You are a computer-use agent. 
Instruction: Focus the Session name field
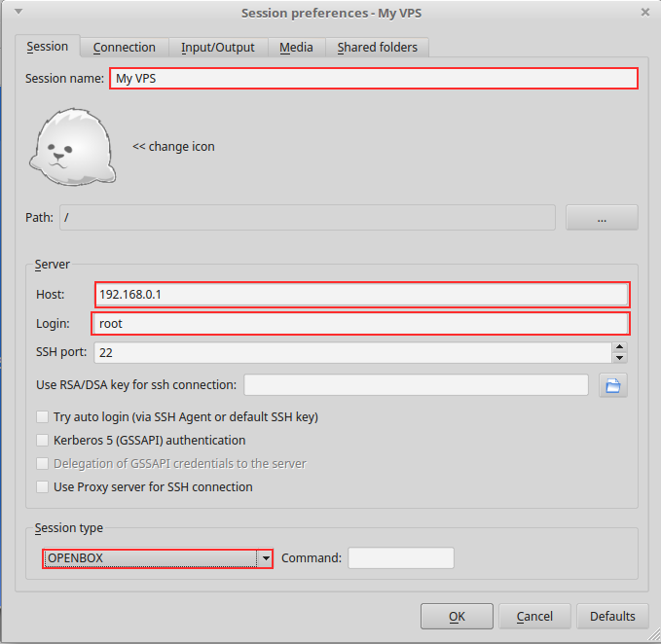pos(374,79)
